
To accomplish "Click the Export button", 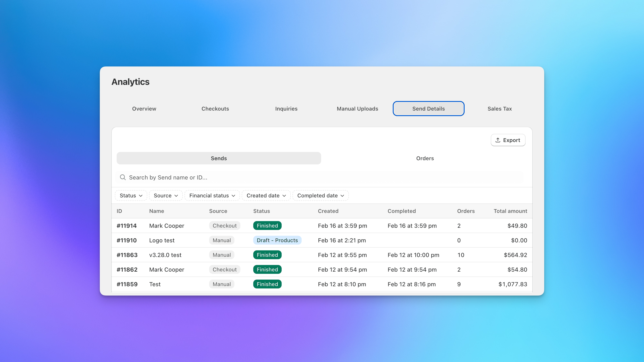I will click(508, 140).
